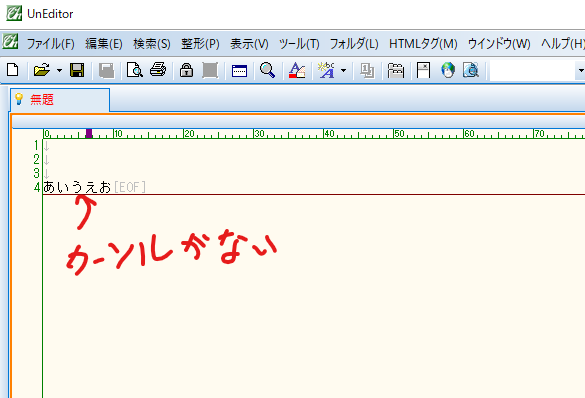This screenshot has height=398, width=585.
Task: Click the Save floppy disk icon
Action: coord(77,70)
